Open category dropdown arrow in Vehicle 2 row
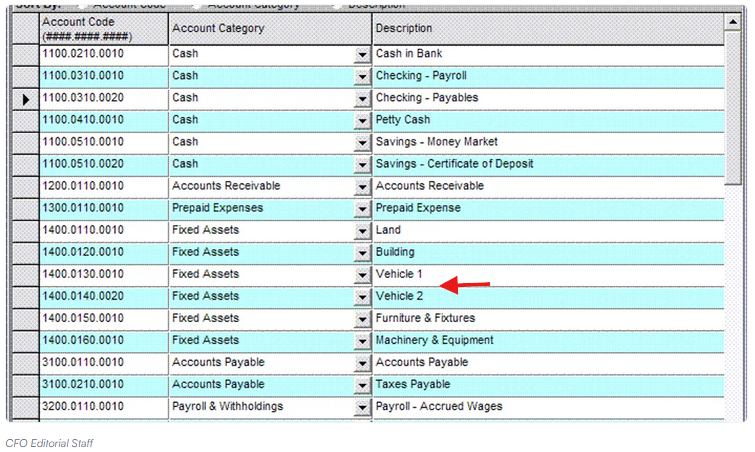 pyautogui.click(x=362, y=297)
